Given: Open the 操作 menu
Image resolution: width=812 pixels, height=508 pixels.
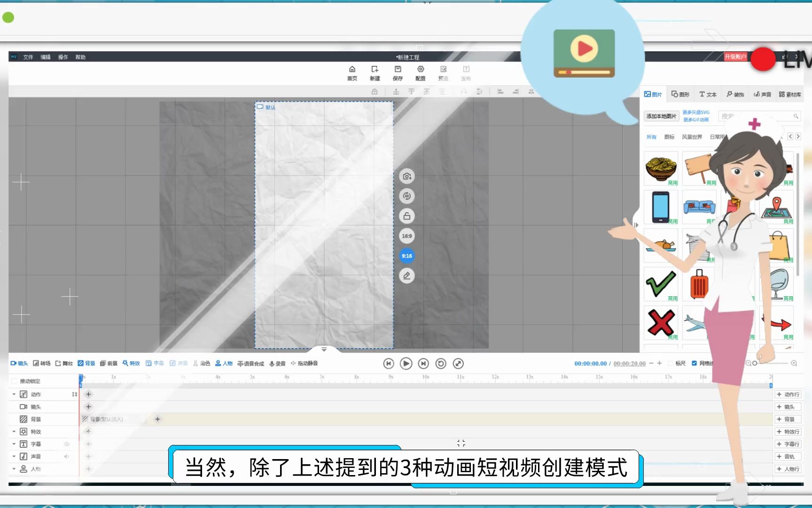Looking at the screenshot, I should pyautogui.click(x=63, y=57).
